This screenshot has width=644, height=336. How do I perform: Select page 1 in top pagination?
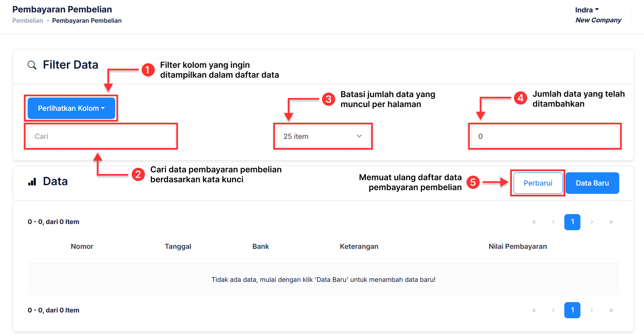[x=572, y=222]
